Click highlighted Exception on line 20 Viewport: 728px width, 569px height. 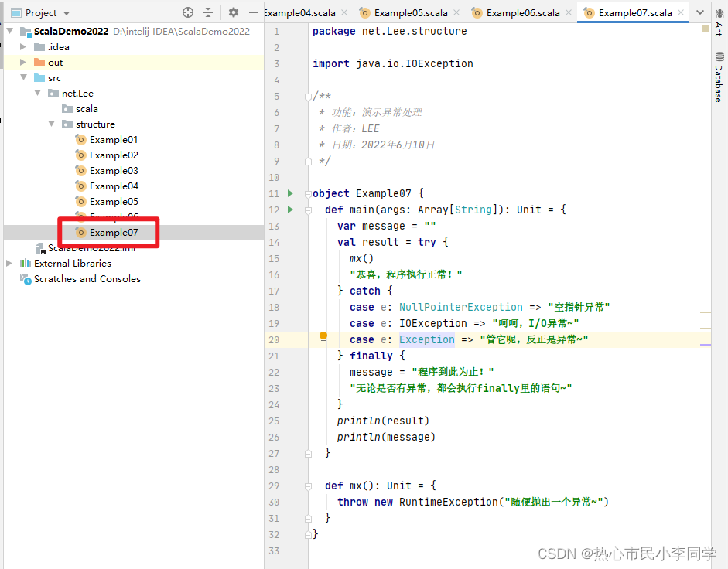point(427,339)
